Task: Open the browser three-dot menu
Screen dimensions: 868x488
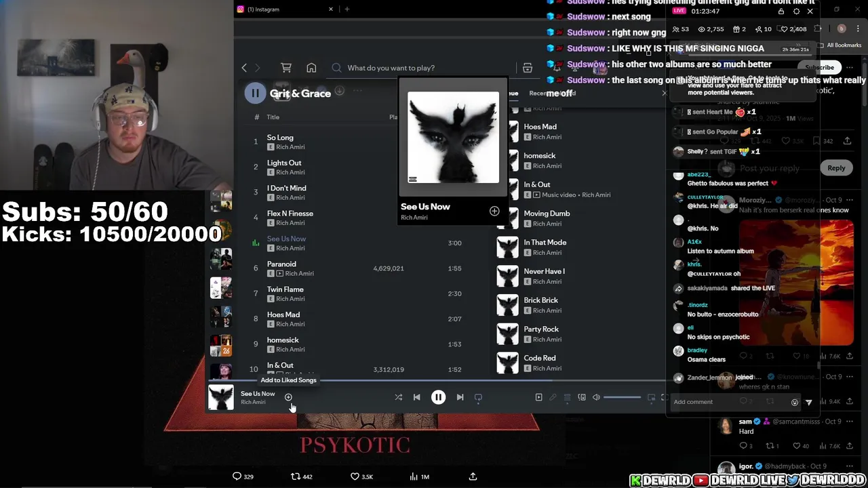Action: point(858,28)
